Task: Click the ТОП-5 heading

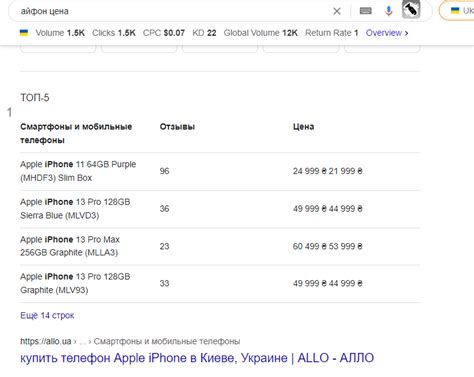Action: pyautogui.click(x=35, y=98)
